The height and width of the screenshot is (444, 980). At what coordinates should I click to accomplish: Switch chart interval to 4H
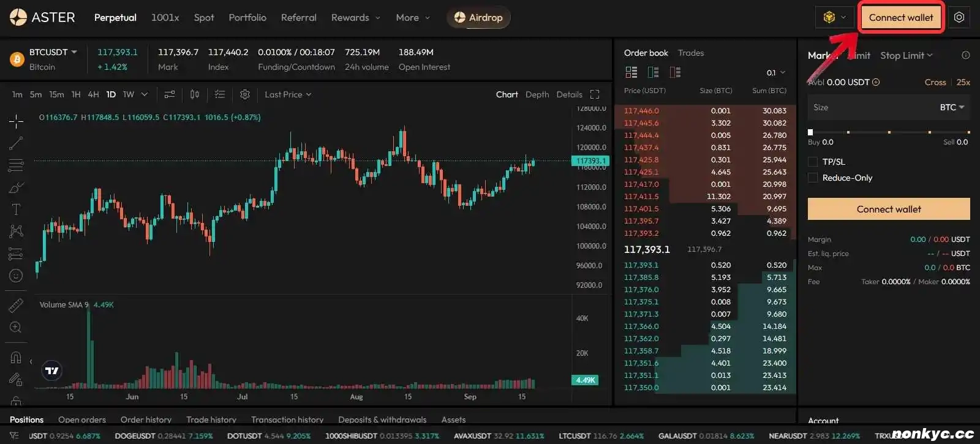93,94
